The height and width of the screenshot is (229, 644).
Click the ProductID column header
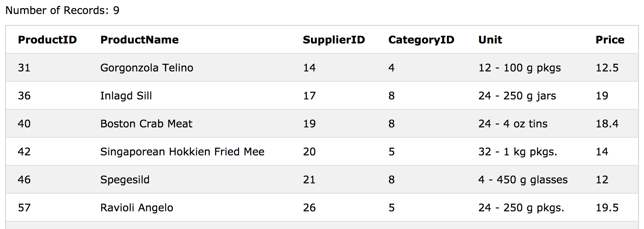pos(47,40)
